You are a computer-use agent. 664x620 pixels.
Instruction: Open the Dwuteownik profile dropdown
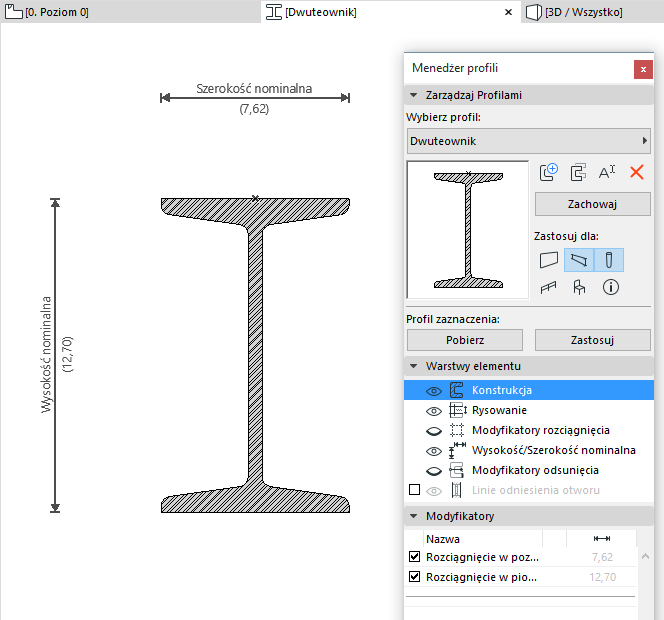point(529,141)
